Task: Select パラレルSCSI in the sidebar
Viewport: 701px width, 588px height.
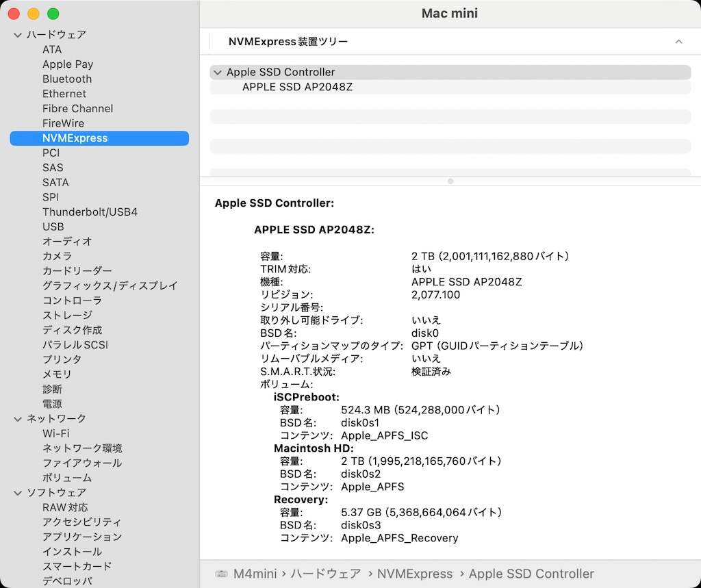Action: pyautogui.click(x=75, y=345)
